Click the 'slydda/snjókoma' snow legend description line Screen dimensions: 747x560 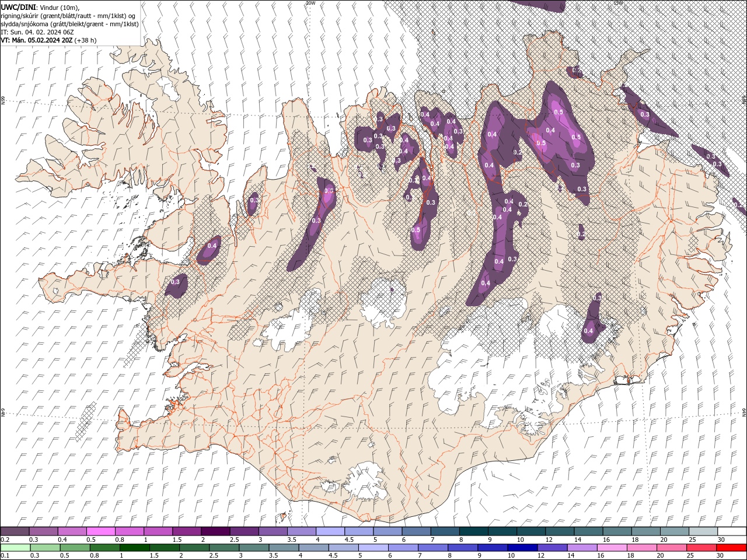tap(69, 24)
